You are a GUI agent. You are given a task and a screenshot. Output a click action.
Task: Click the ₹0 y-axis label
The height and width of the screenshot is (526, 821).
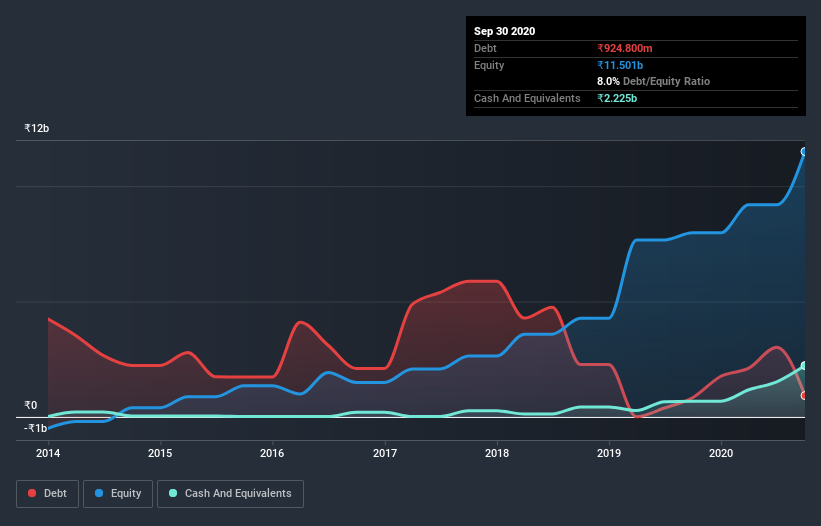(30, 405)
